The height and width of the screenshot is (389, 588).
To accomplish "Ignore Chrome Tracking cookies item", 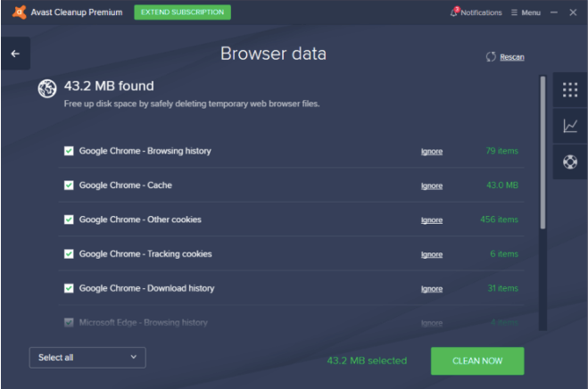I will click(432, 254).
